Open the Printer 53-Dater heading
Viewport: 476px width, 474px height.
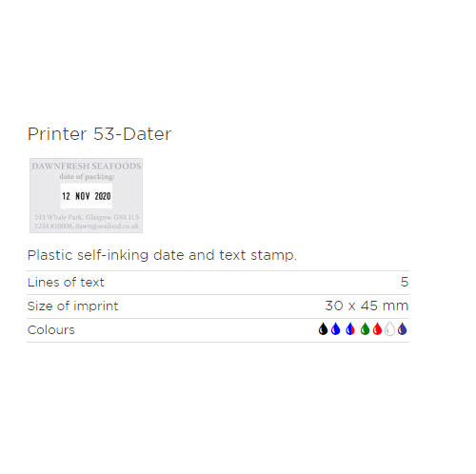(x=99, y=134)
